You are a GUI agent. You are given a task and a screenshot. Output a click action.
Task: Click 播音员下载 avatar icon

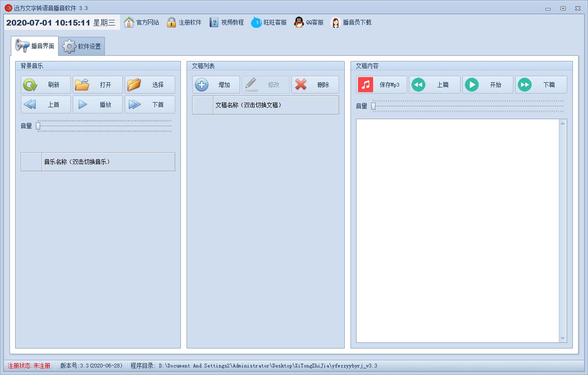[x=335, y=22]
